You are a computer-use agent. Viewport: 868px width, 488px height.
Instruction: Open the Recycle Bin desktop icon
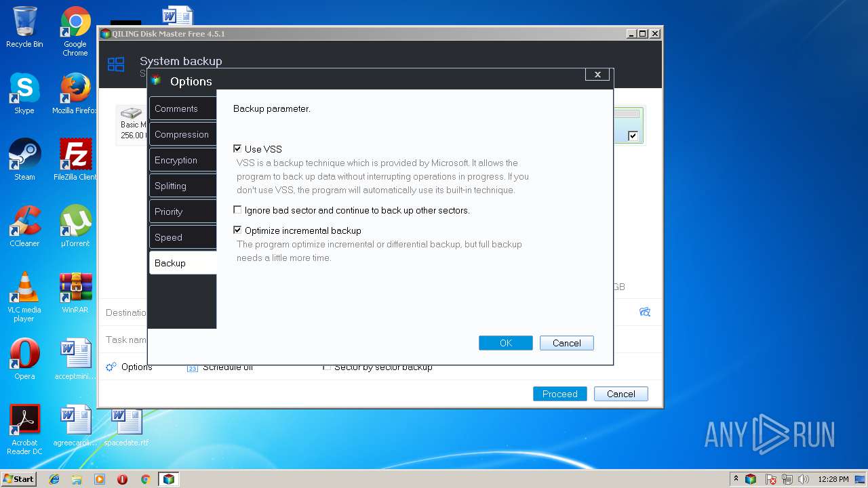[24, 28]
